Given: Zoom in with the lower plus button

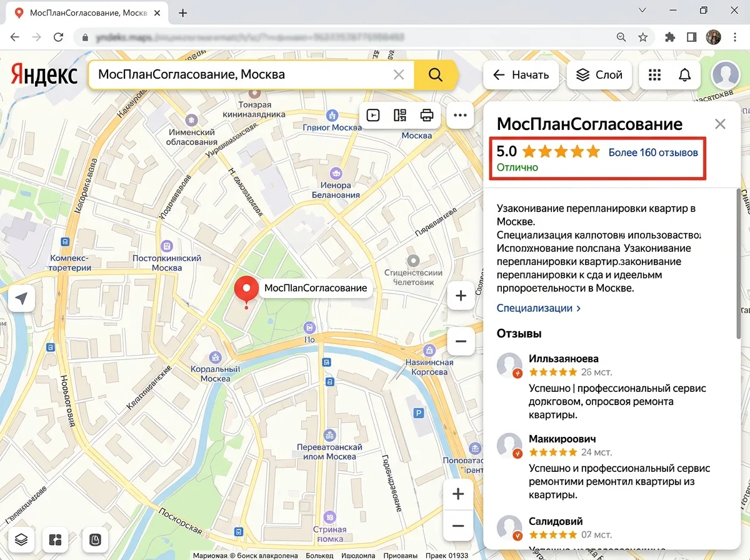Looking at the screenshot, I should pos(458,494).
